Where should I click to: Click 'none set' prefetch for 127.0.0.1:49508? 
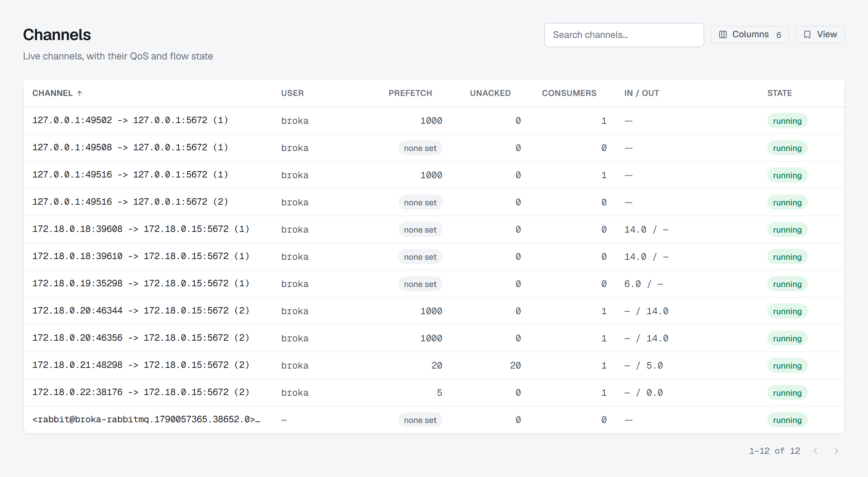(x=420, y=148)
